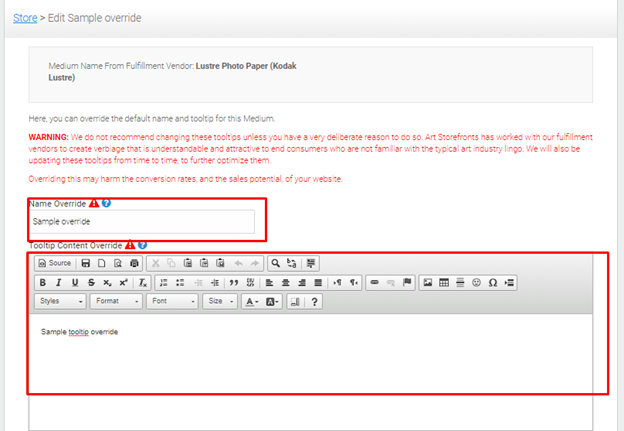Toggle Underline formatting
Image resolution: width=624 pixels, height=431 pixels.
click(x=75, y=283)
